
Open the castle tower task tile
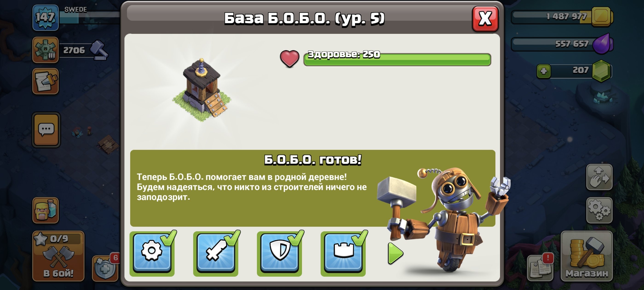343,253
